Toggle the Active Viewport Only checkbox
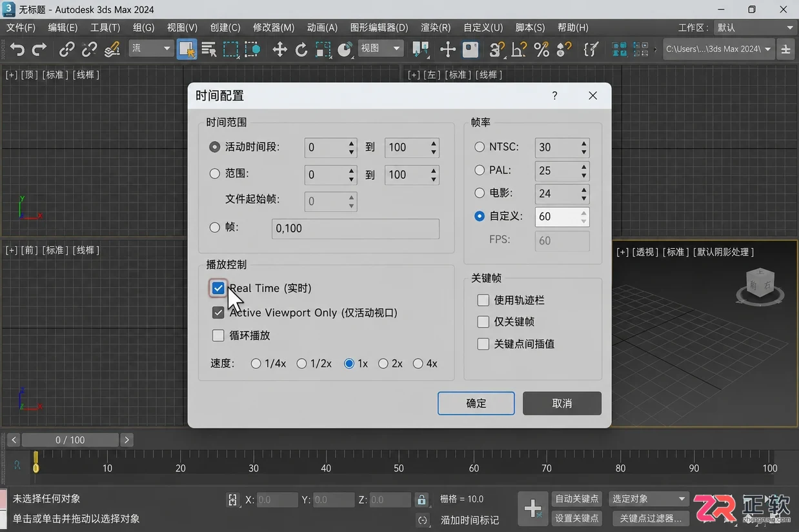This screenshot has width=799, height=532. click(218, 313)
